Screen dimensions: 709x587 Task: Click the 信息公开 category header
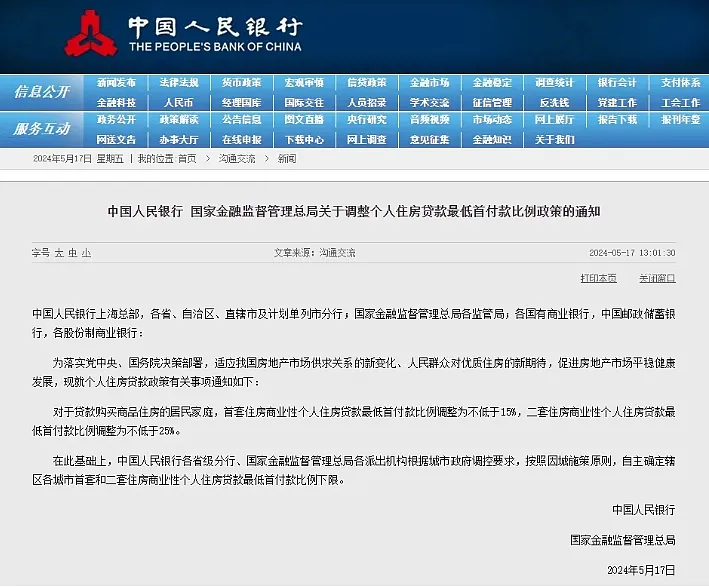[42, 92]
